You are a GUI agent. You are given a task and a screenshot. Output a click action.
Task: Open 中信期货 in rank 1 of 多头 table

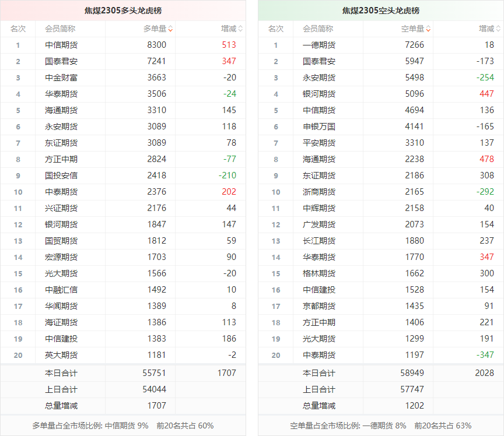(x=61, y=45)
